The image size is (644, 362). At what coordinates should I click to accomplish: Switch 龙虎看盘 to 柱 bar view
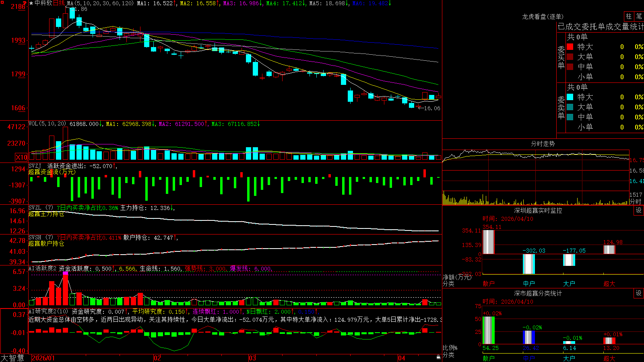point(629,16)
